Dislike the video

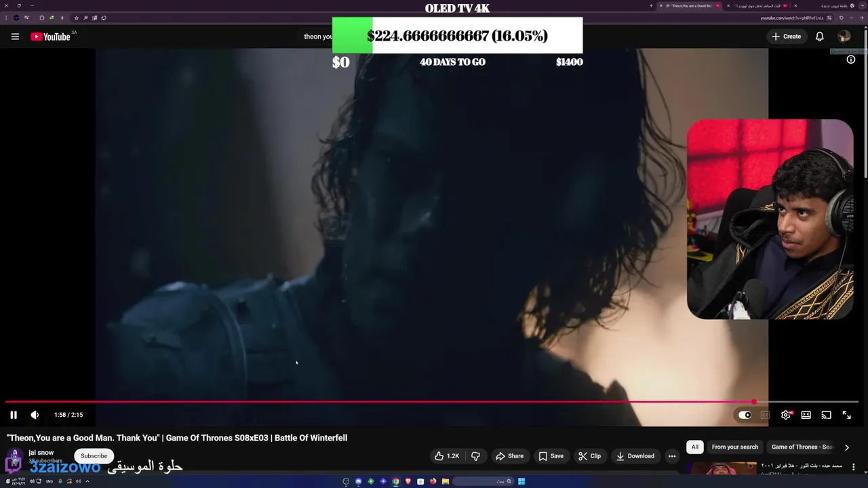click(475, 456)
